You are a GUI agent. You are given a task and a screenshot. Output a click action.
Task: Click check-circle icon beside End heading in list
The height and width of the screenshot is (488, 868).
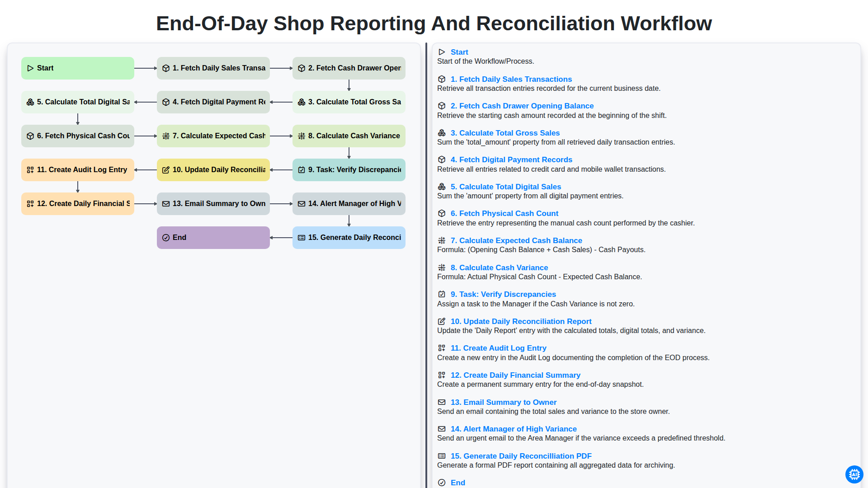(442, 483)
